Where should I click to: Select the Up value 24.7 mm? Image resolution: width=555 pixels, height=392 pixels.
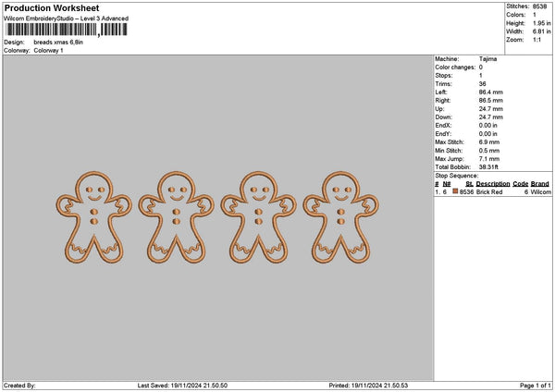tap(490, 108)
